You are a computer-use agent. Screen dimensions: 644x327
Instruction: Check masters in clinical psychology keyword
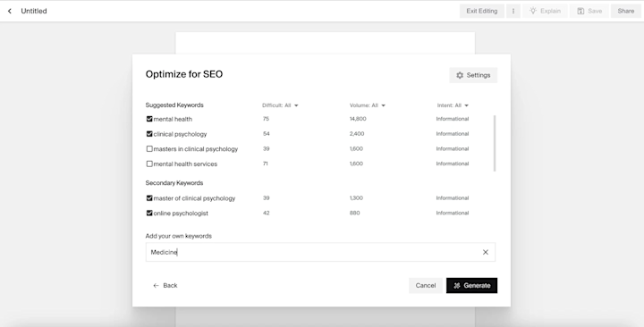[149, 149]
